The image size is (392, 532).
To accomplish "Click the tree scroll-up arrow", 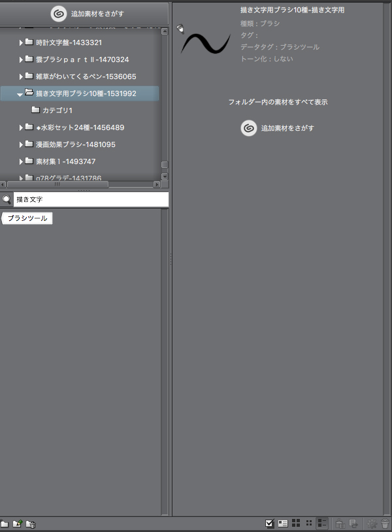I will [x=165, y=31].
